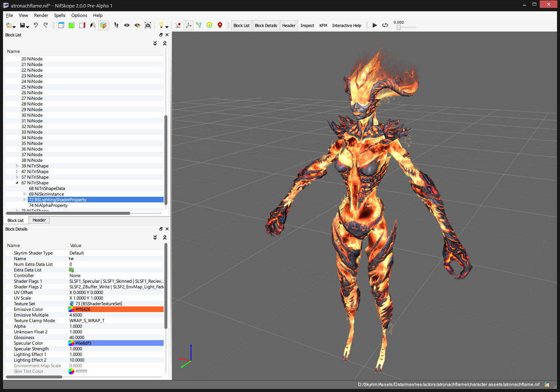Click the footprints walk view icon

click(x=116, y=25)
